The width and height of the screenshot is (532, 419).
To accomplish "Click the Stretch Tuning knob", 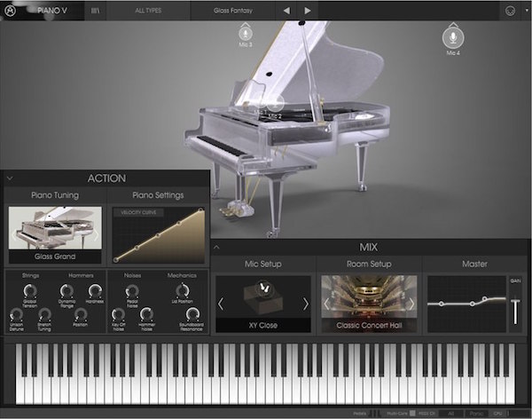I will tap(44, 315).
